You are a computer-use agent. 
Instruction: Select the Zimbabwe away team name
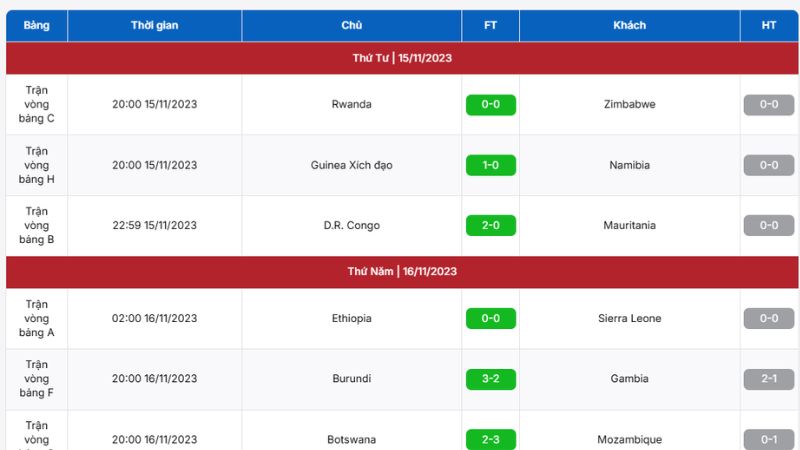point(630,104)
